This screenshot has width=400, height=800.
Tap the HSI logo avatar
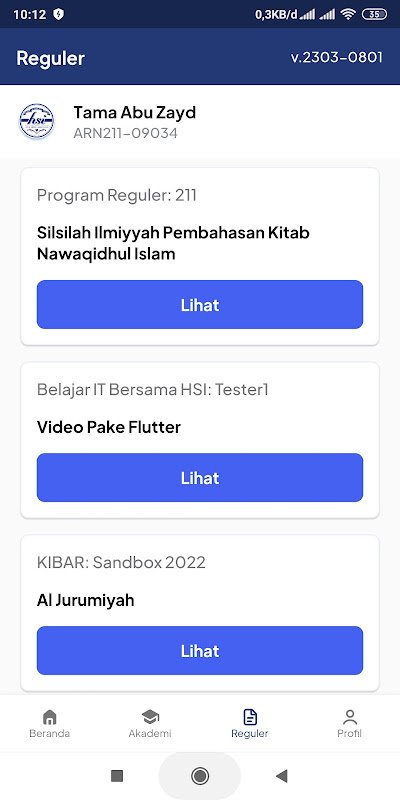coord(36,121)
